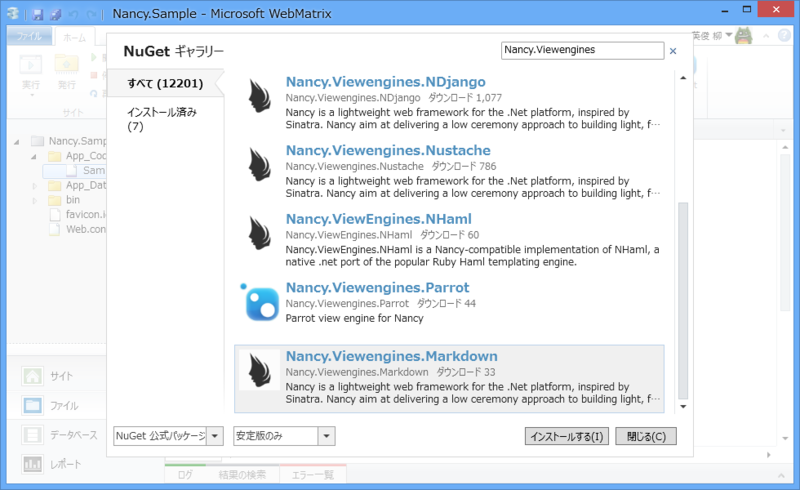Screen dimensions: 800x490
Task: Select すべて (12201) category tab
Action: 165,83
